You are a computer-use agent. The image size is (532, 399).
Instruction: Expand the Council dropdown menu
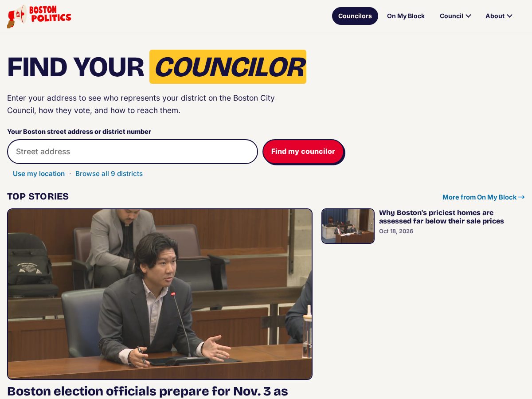[x=455, y=16]
